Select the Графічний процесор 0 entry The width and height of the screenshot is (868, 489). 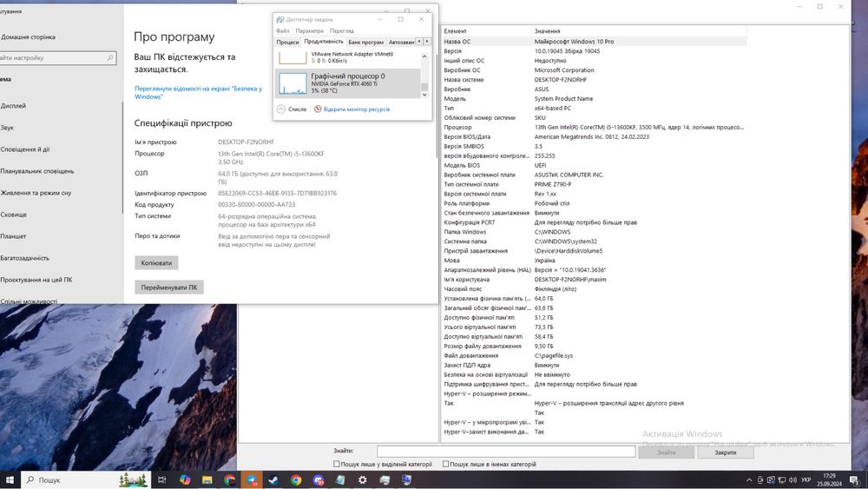(348, 83)
